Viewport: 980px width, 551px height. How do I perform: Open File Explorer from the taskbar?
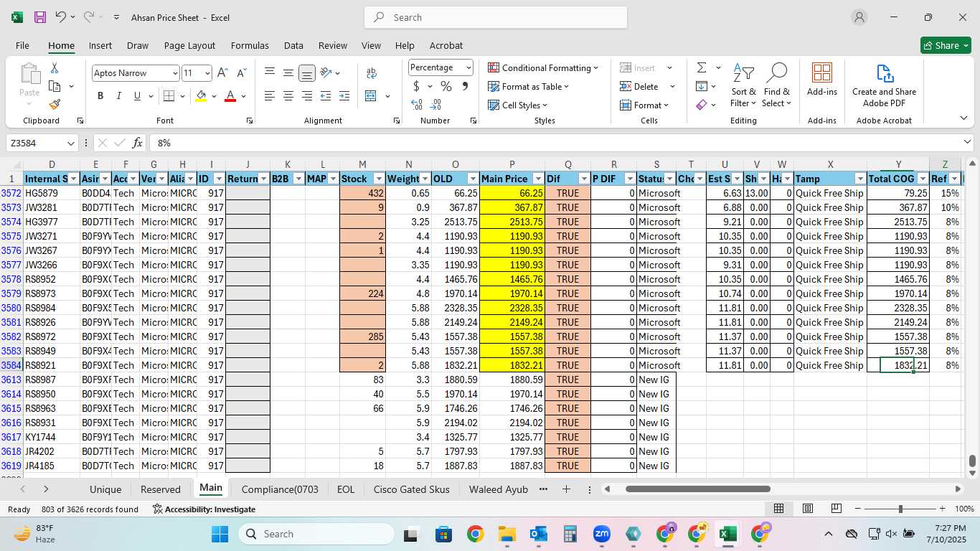pyautogui.click(x=507, y=534)
